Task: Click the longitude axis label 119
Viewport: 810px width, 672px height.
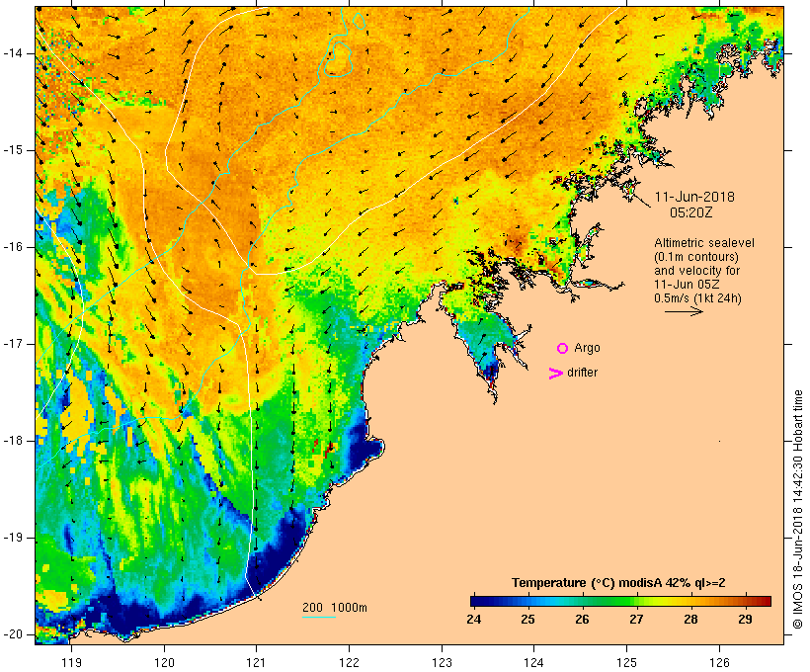Action: point(71,662)
